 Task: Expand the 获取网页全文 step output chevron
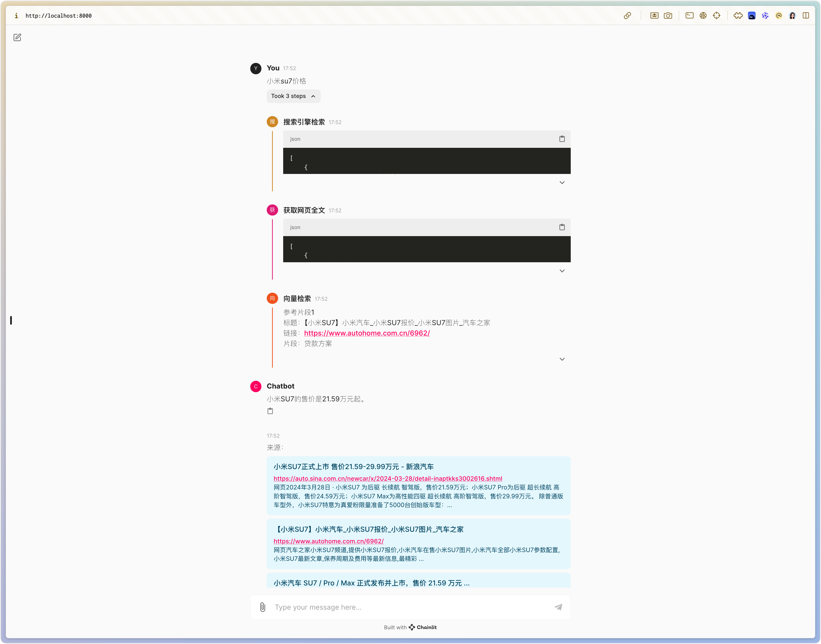coord(562,271)
